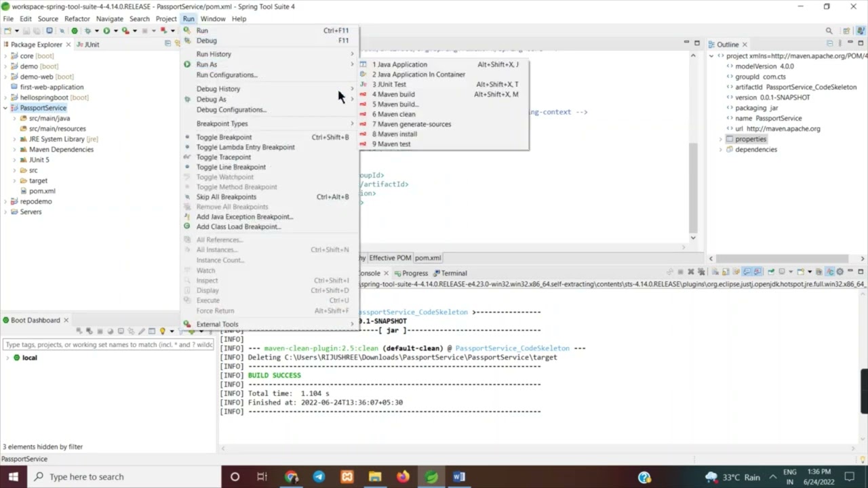The image size is (868, 488).
Task: Open Task View on the taskbar
Action: (262, 476)
